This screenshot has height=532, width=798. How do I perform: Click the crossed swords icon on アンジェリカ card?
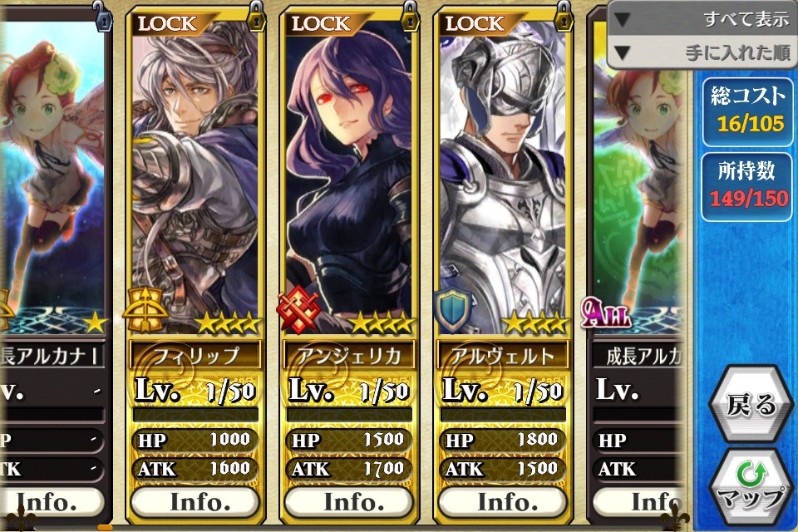[298, 308]
